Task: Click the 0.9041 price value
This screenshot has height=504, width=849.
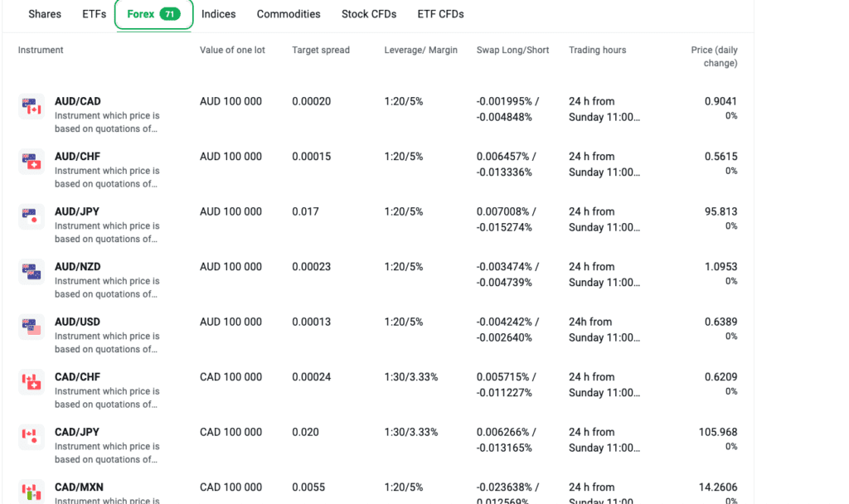Action: 720,101
